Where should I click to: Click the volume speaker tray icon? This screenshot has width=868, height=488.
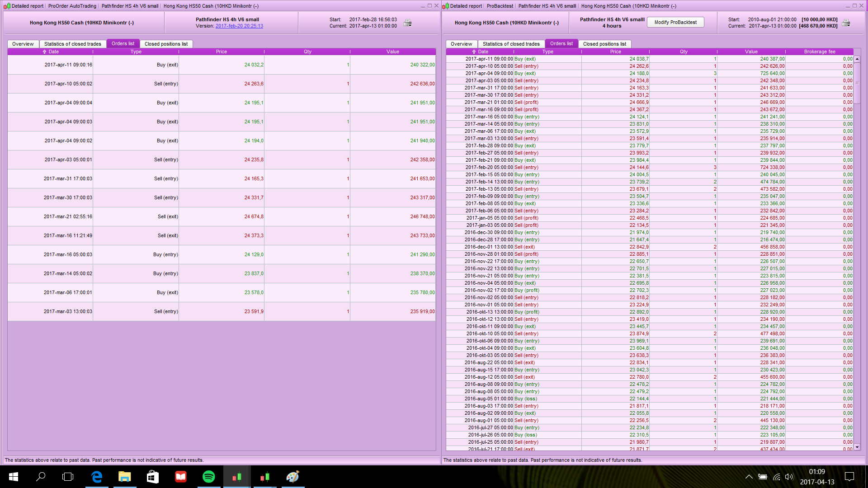789,477
